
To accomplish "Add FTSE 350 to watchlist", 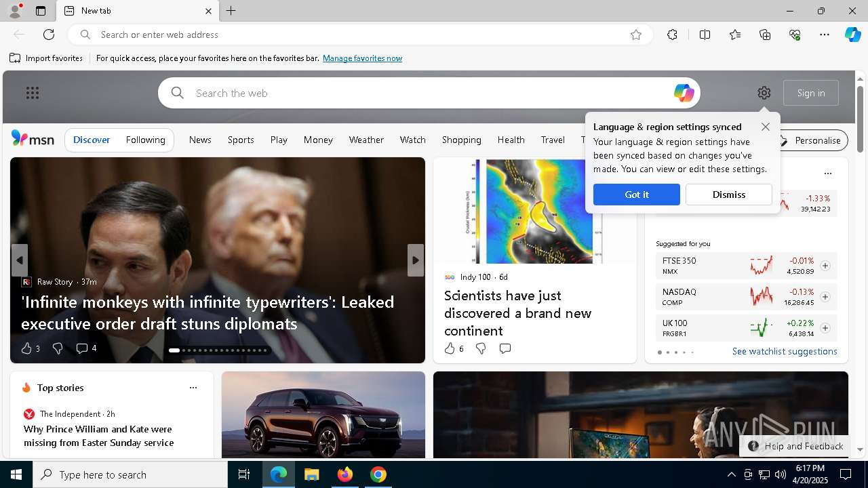I will [x=825, y=266].
